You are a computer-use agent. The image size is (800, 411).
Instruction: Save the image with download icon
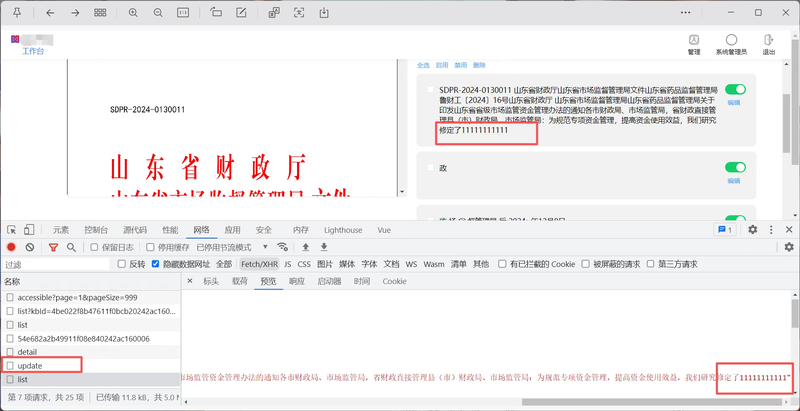point(324,13)
